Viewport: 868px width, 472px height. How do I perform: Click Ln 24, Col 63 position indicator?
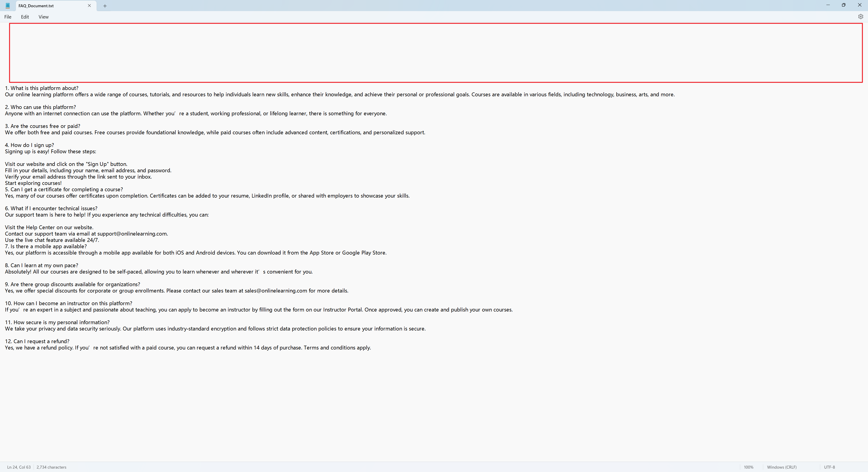point(19,467)
